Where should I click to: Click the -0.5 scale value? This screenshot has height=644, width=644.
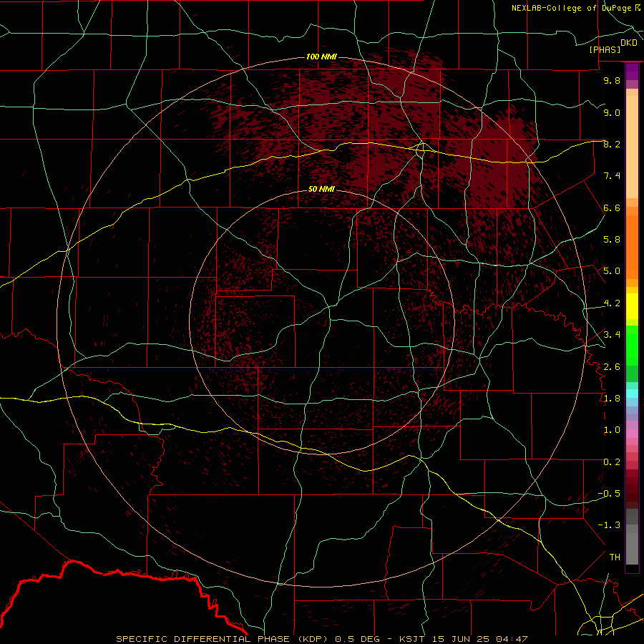click(x=609, y=494)
